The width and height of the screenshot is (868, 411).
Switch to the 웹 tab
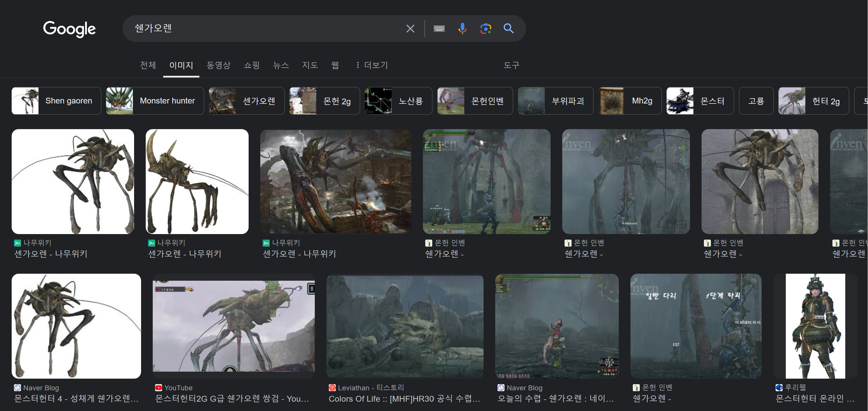pos(335,65)
